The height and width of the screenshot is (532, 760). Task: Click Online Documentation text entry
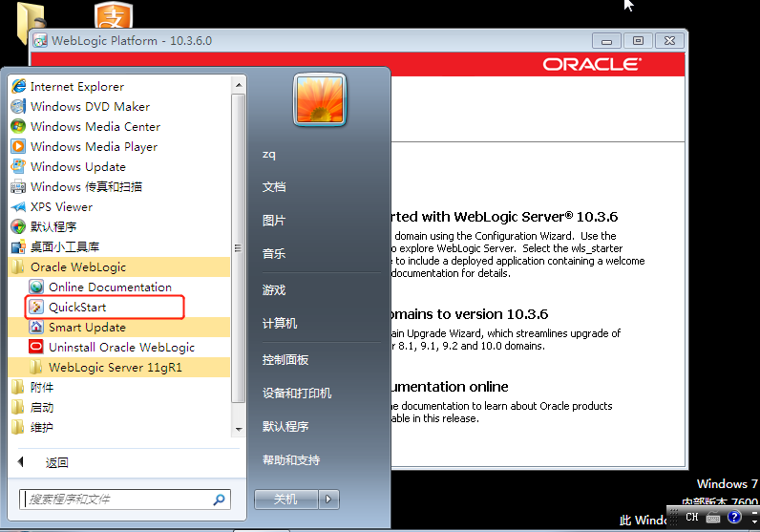click(110, 287)
